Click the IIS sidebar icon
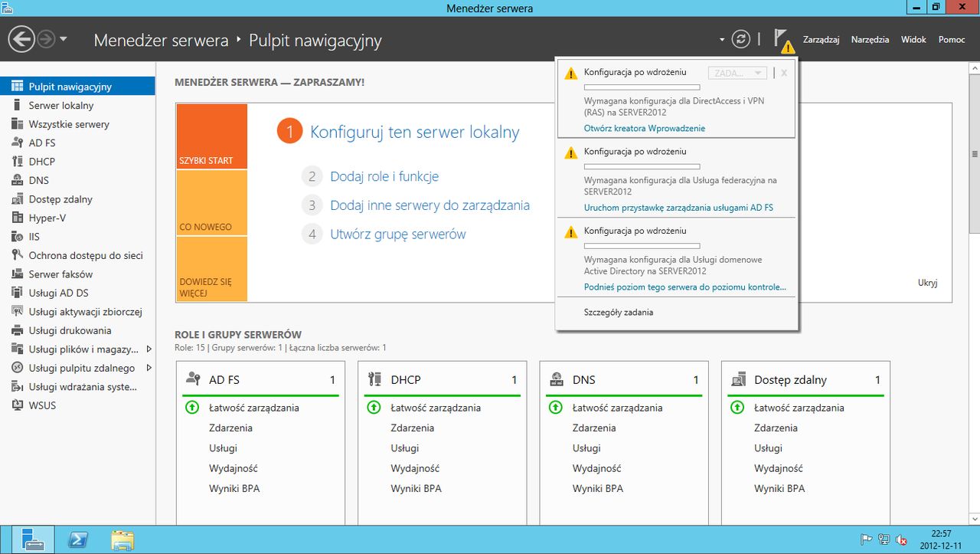Viewport: 980px width, 554px height. (x=17, y=237)
